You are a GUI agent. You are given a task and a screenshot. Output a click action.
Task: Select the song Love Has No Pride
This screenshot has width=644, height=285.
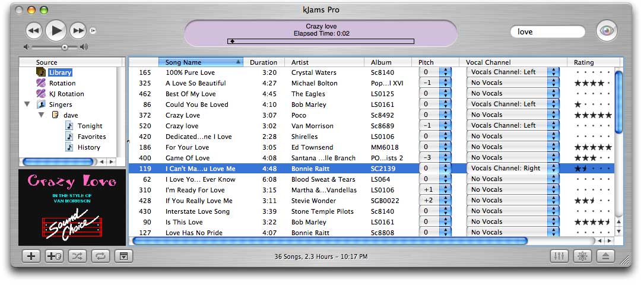(194, 233)
